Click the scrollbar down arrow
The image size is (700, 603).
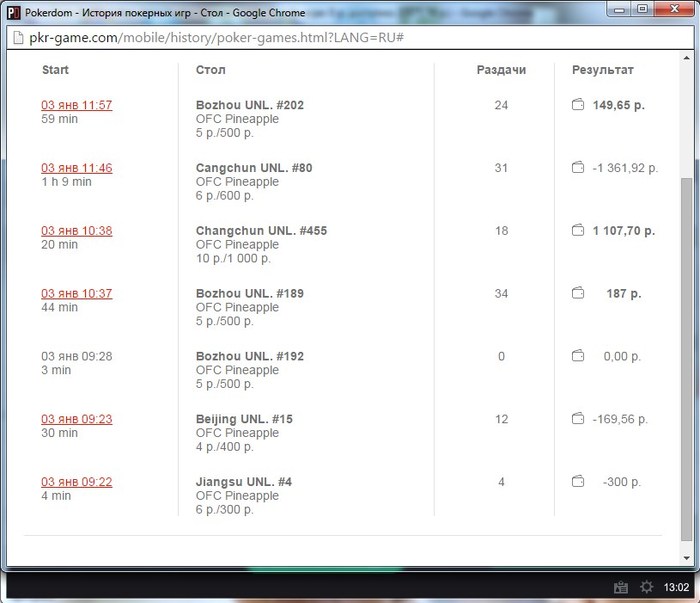pyautogui.click(x=686, y=558)
